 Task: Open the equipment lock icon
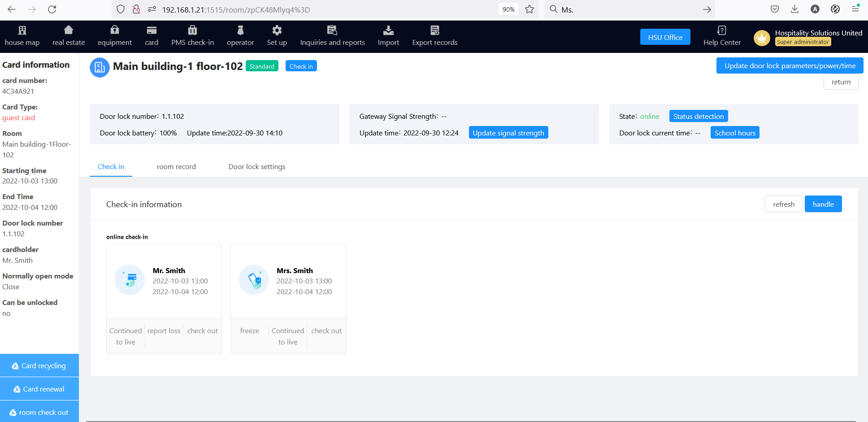(x=115, y=30)
